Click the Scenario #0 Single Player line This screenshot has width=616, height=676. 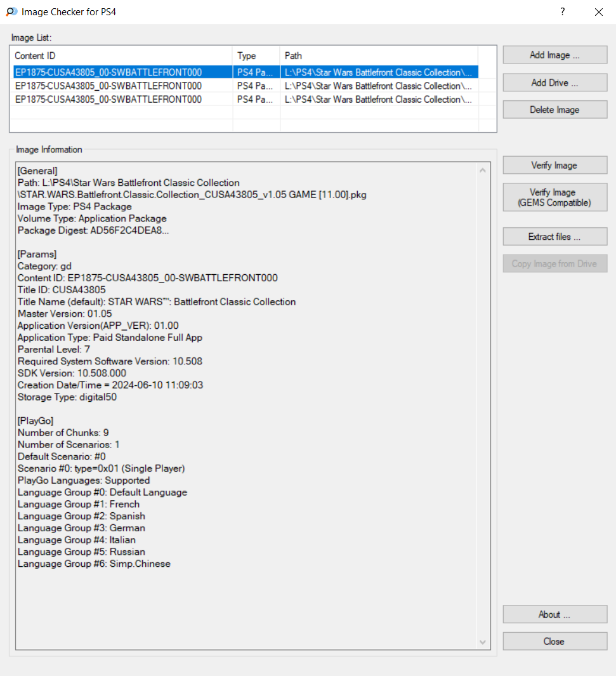point(102,468)
